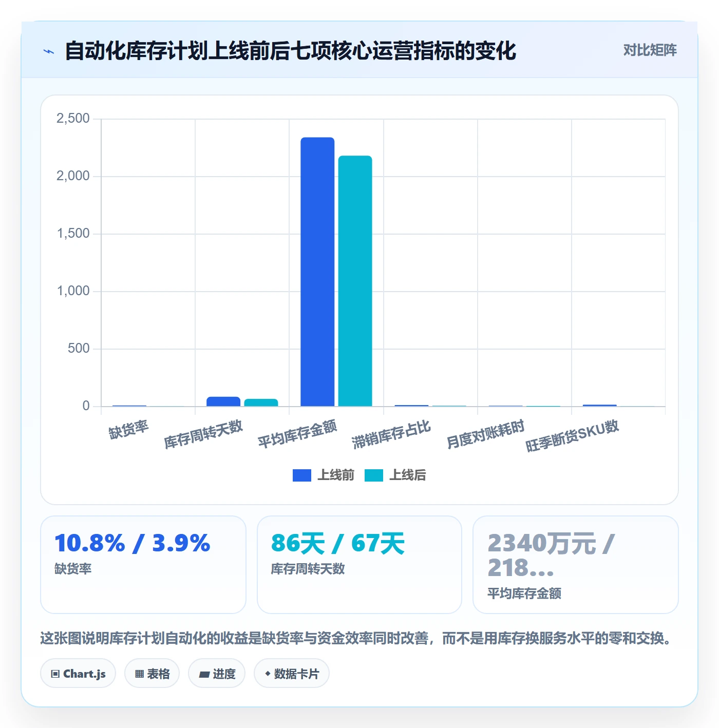The image size is (719, 728).
Task: Toggle the 上线前 legend dataset
Action: click(324, 475)
